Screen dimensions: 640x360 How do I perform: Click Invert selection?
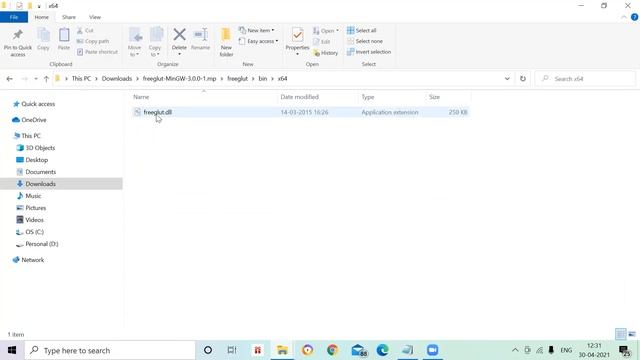coord(369,52)
